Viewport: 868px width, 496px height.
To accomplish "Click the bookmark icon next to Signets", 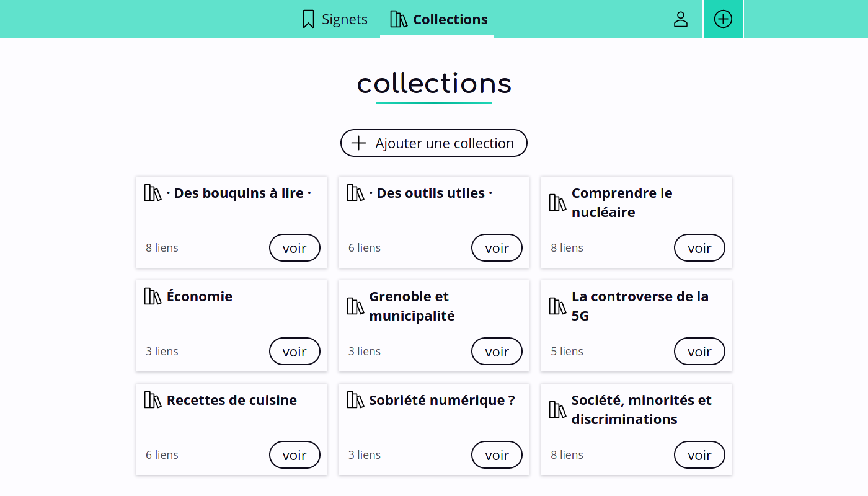I will click(308, 19).
